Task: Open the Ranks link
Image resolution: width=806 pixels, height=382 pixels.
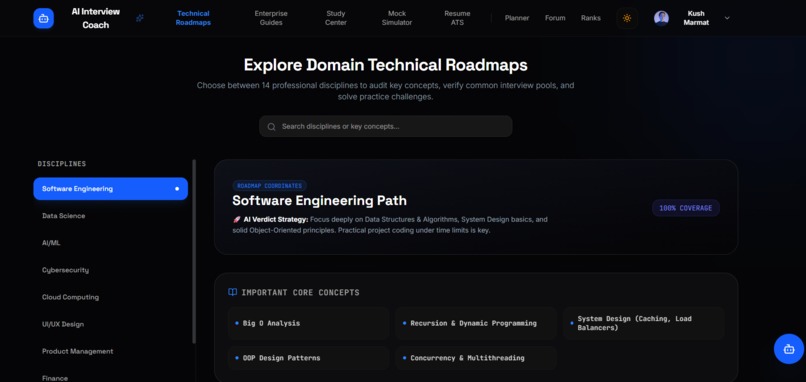Action: [591, 18]
